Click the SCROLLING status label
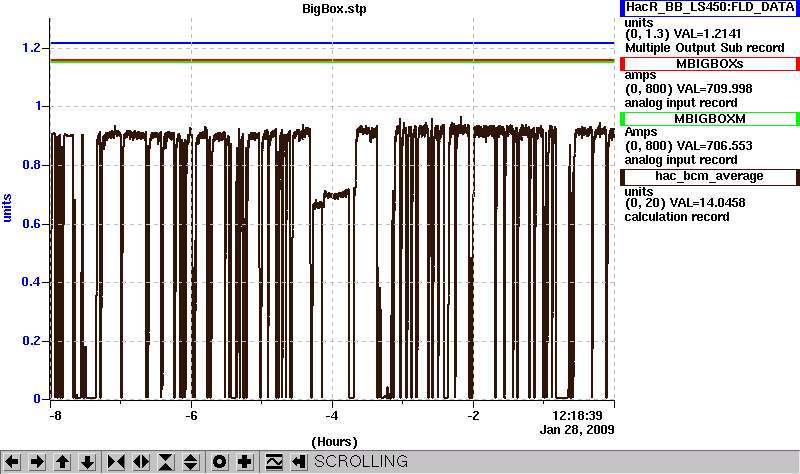This screenshot has width=800, height=474. (361, 462)
